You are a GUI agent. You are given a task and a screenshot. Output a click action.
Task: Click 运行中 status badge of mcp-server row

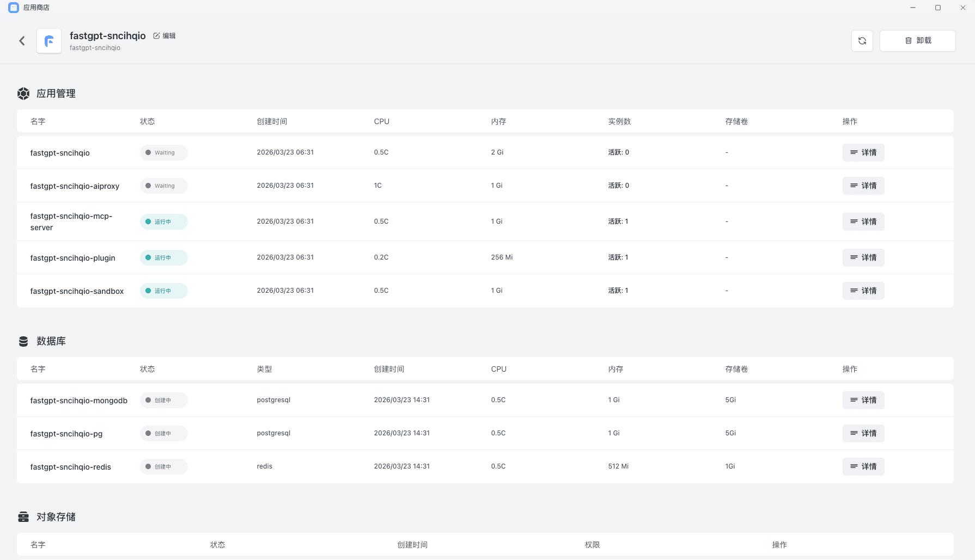[x=164, y=221]
